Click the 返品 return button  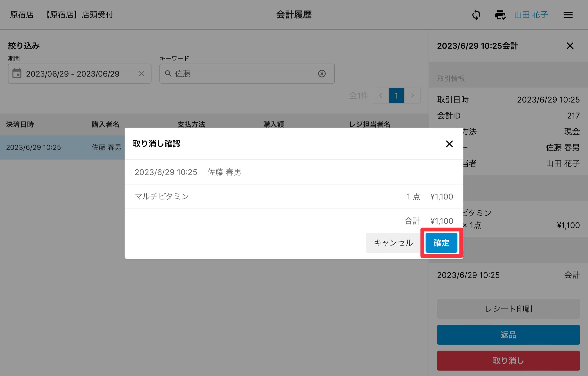pyautogui.click(x=508, y=335)
